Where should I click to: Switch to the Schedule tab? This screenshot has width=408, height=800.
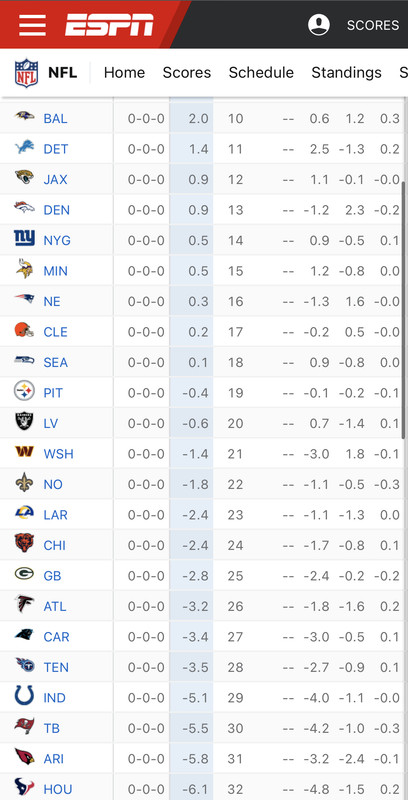(261, 73)
